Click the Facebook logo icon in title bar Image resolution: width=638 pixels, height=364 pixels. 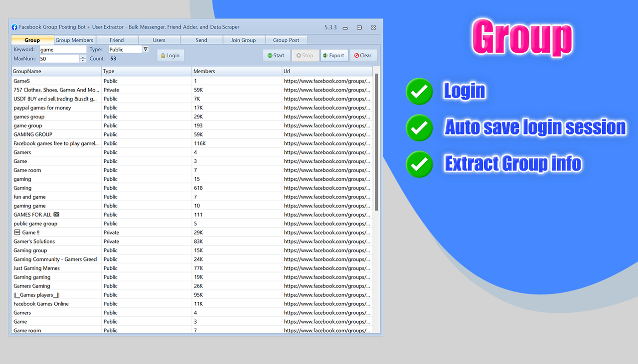pos(14,27)
